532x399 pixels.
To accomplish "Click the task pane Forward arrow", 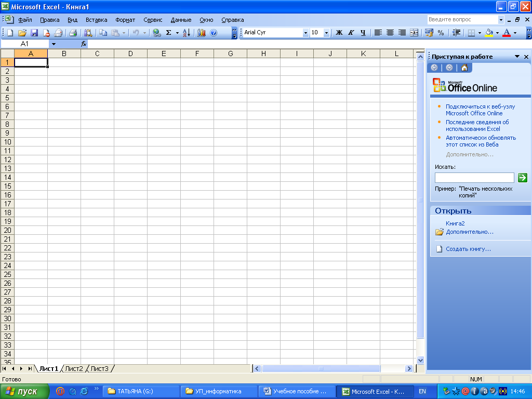I will pos(449,68).
